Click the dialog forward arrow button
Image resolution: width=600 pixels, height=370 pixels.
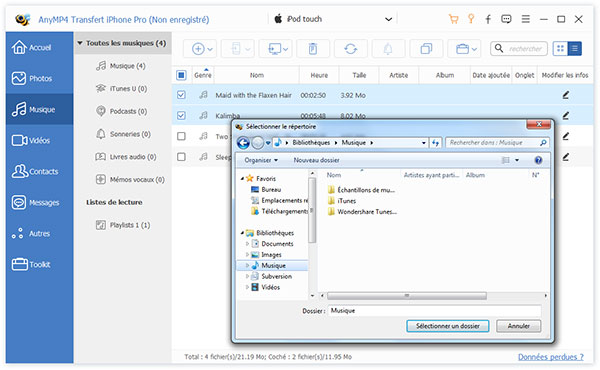click(258, 143)
